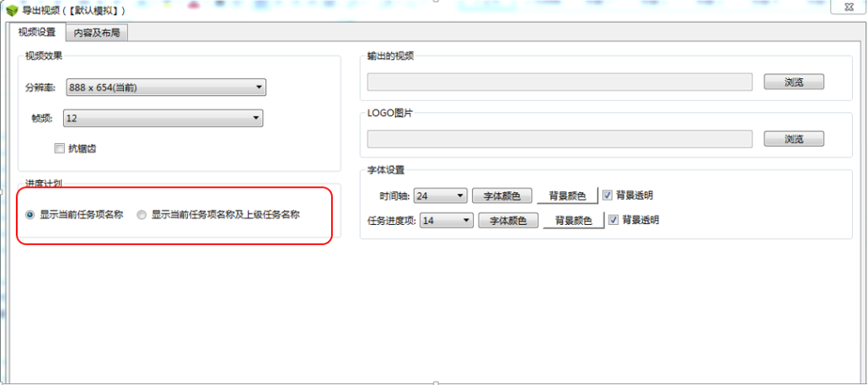The width and height of the screenshot is (868, 385).
Task: Open the 时间轴 font size dropdown
Action: click(x=442, y=195)
